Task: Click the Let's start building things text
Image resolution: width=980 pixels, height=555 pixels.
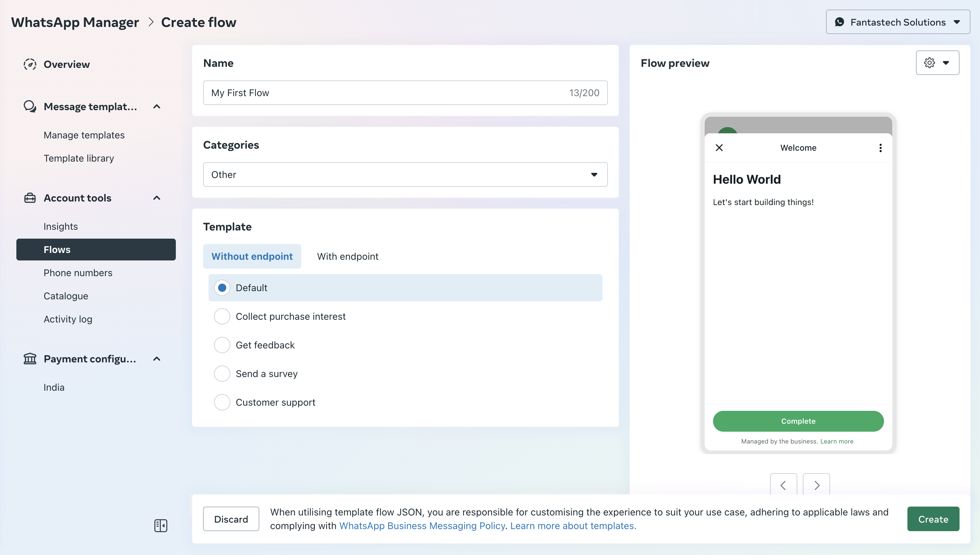Action: pos(763,202)
